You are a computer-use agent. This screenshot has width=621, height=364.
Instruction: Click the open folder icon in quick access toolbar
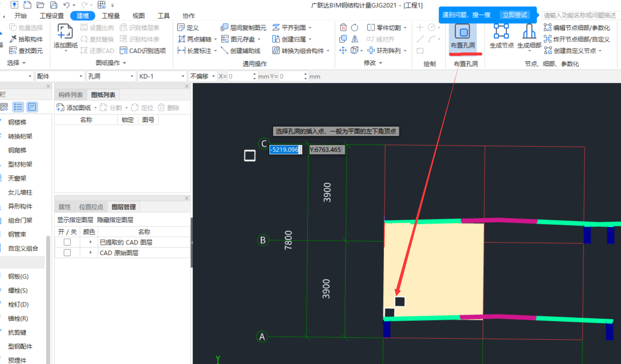40,5
